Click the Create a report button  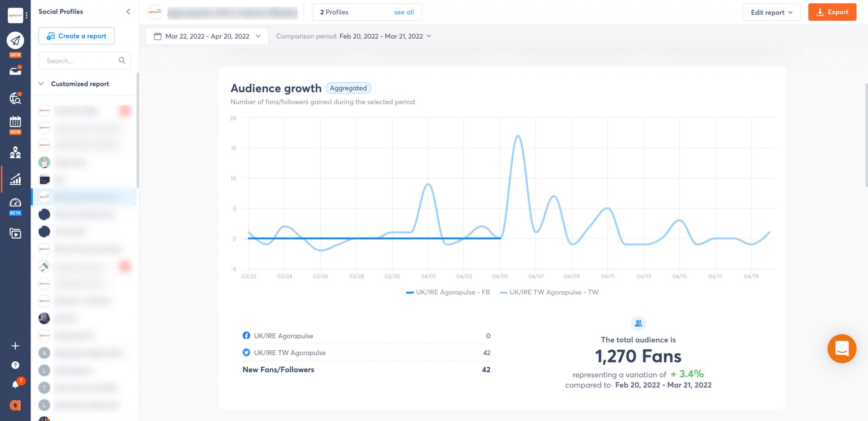click(x=76, y=36)
